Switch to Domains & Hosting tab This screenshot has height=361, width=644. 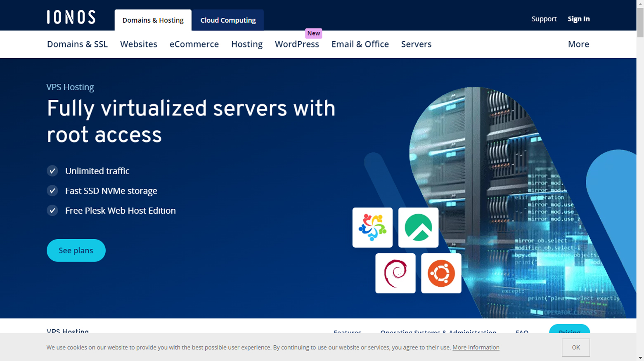153,20
